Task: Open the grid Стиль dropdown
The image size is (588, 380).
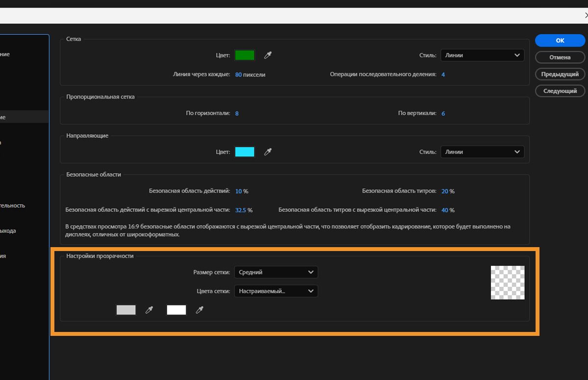Action: [482, 55]
